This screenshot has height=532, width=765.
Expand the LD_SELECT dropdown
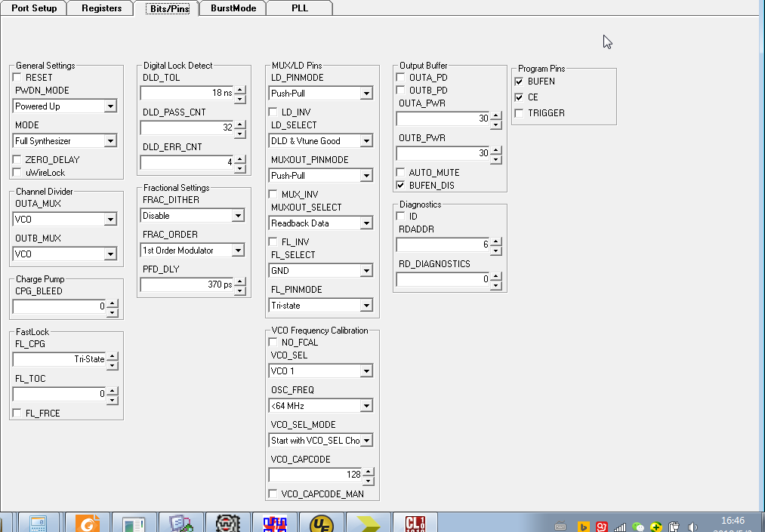(x=366, y=141)
